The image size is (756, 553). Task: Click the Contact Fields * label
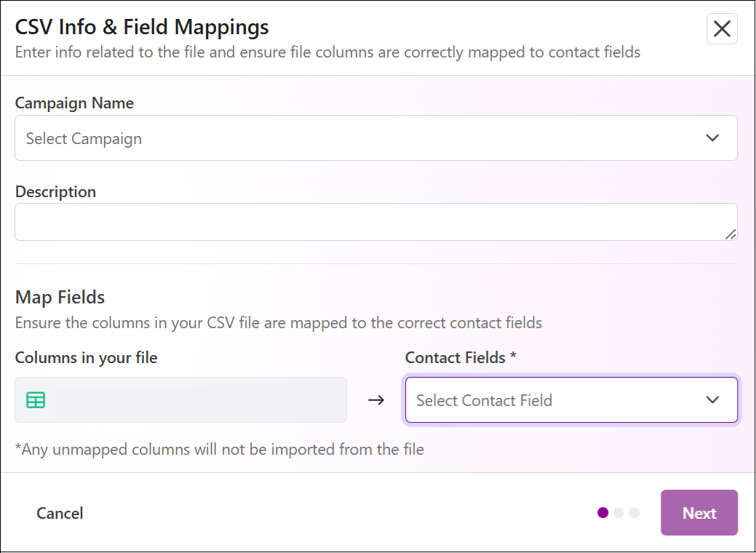click(461, 357)
